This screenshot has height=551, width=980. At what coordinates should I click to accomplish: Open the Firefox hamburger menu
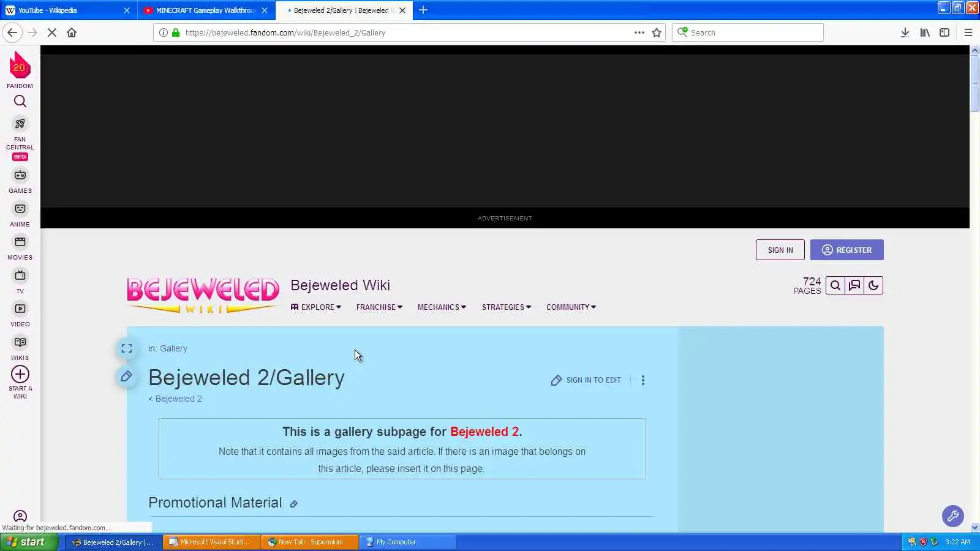tap(968, 32)
